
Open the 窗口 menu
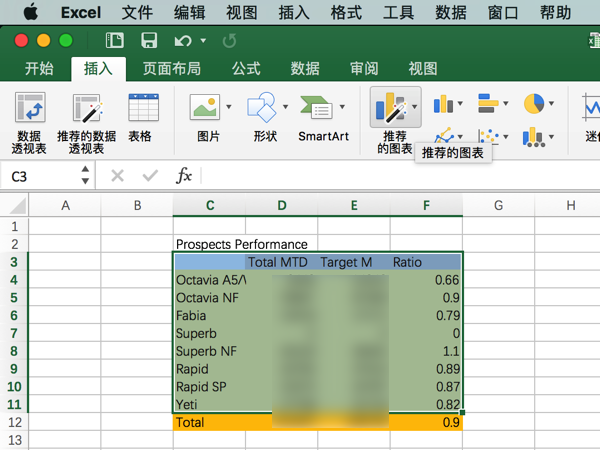(503, 13)
